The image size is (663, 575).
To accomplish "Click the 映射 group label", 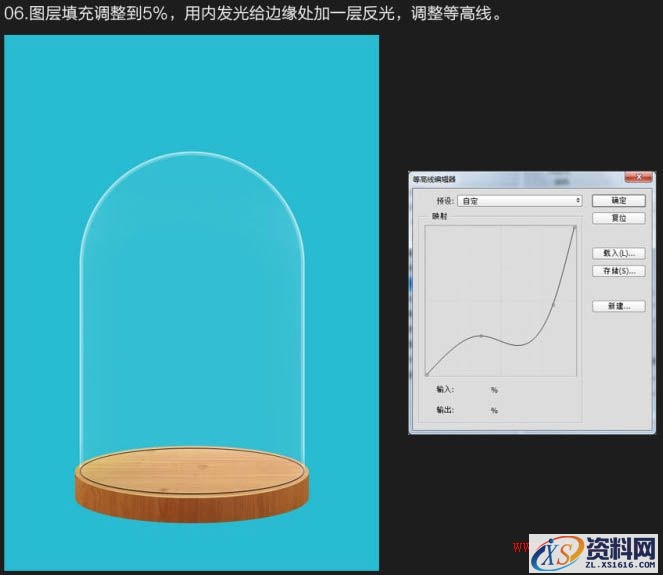I will point(439,216).
